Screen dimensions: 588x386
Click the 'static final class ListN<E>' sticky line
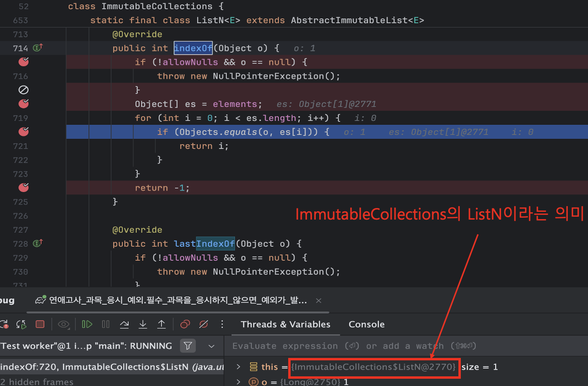tap(257, 20)
